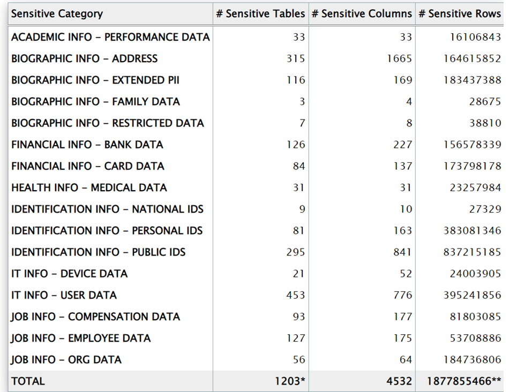Click BIOGRAPHIC INFO - RESTRICTED DATA category
Image resolution: width=532 pixels, height=392 pixels.
(108, 123)
